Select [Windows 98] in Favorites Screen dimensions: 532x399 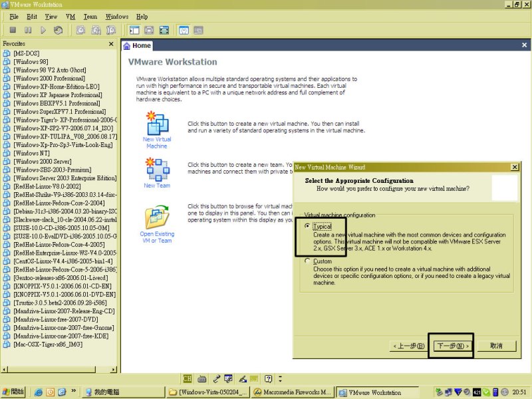pyautogui.click(x=31, y=62)
